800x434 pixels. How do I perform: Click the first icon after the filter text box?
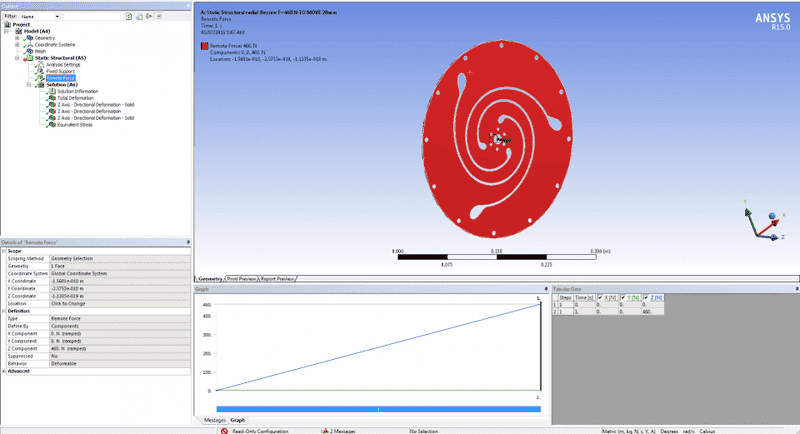[129, 16]
